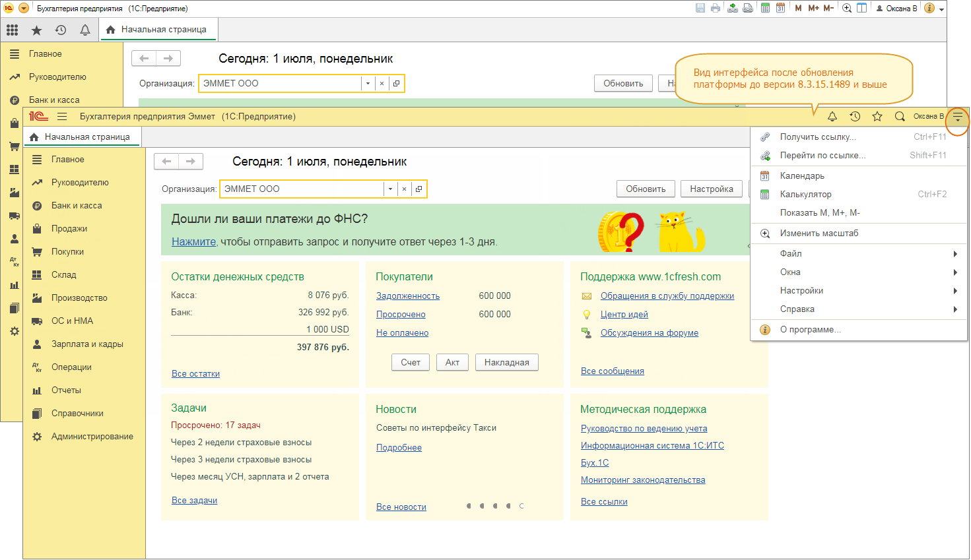Switch to Начальная страница tab in the back window
The height and width of the screenshot is (560, 971).
click(x=158, y=30)
